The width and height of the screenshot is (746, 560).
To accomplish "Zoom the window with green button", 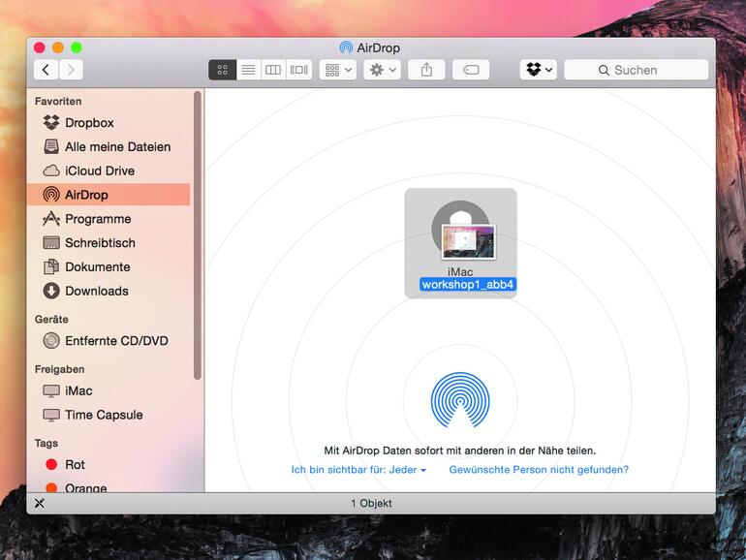I will (x=77, y=47).
